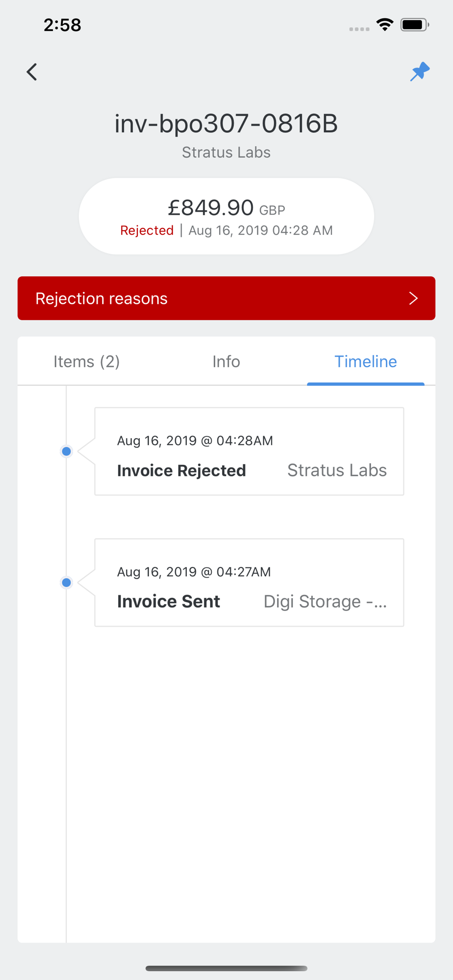Tap the invoice title inv-bpo307-0816B
Screen dimensions: 453x980
226,123
